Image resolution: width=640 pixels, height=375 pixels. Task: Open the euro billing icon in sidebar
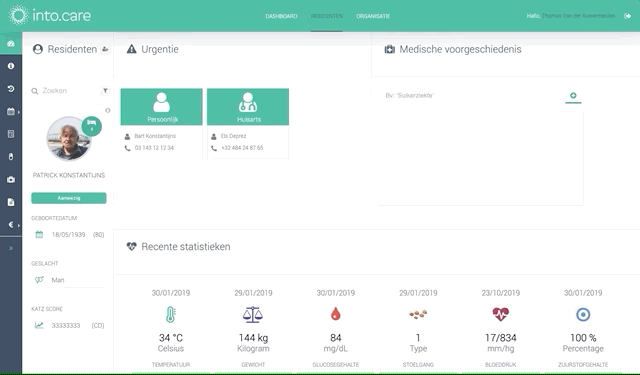tap(11, 224)
